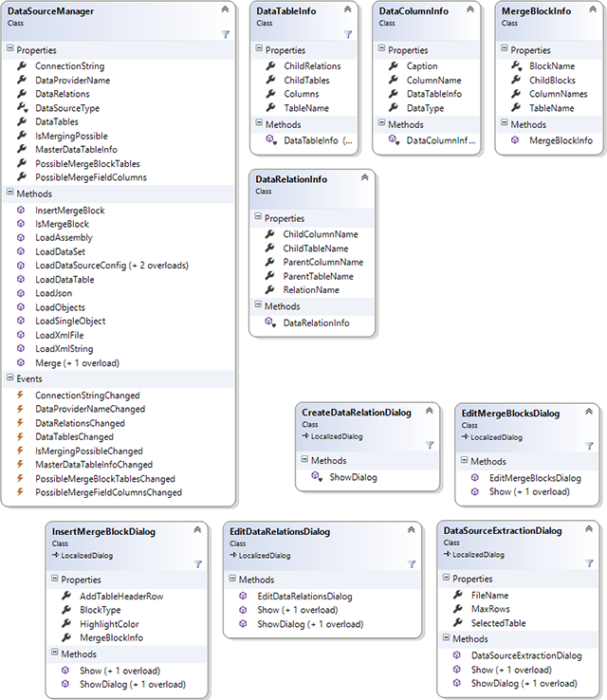
Task: Click method cube icon beside LoadJson
Action: point(21,293)
